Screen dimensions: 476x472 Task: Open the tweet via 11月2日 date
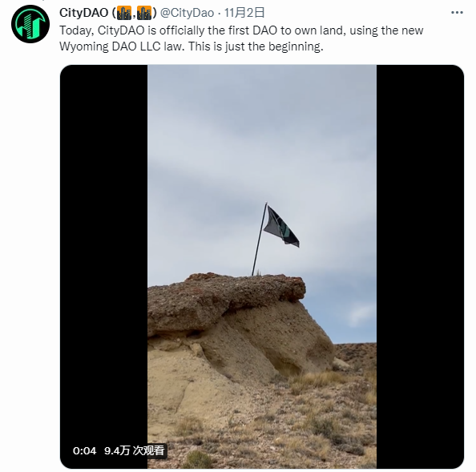click(x=244, y=13)
